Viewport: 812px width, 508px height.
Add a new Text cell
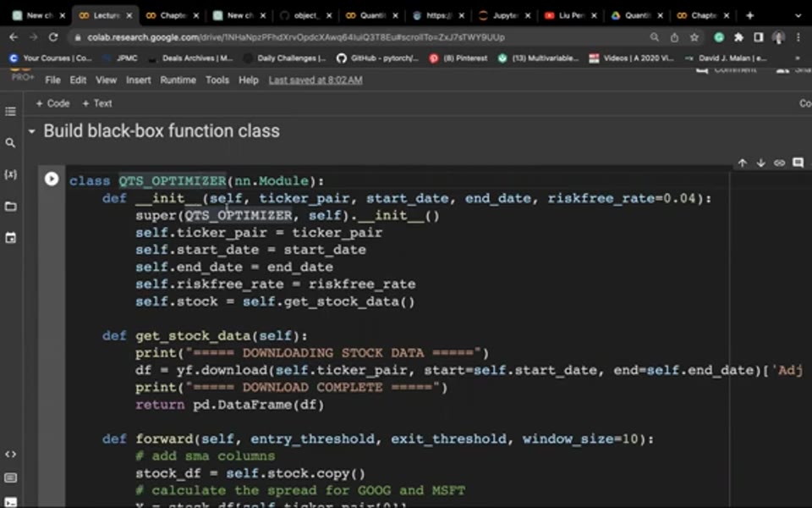[x=97, y=103]
